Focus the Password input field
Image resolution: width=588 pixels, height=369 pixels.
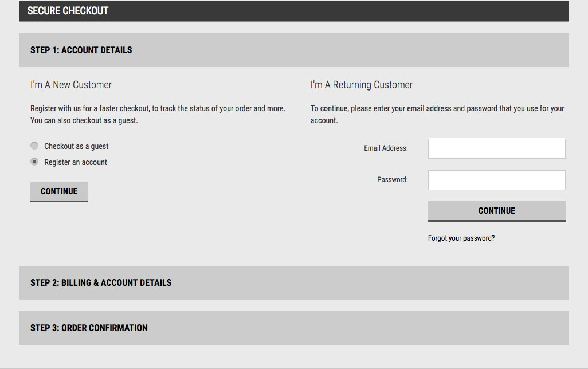click(x=496, y=180)
